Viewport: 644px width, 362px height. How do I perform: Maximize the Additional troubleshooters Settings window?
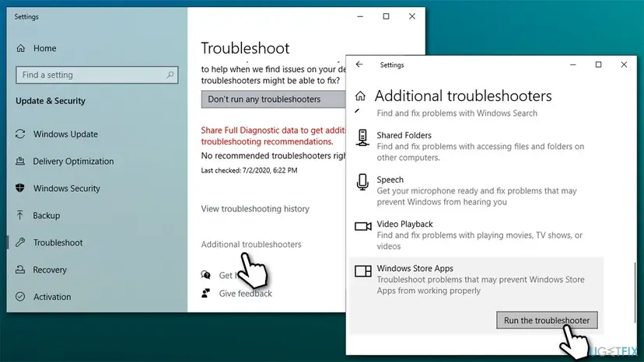[598, 64]
